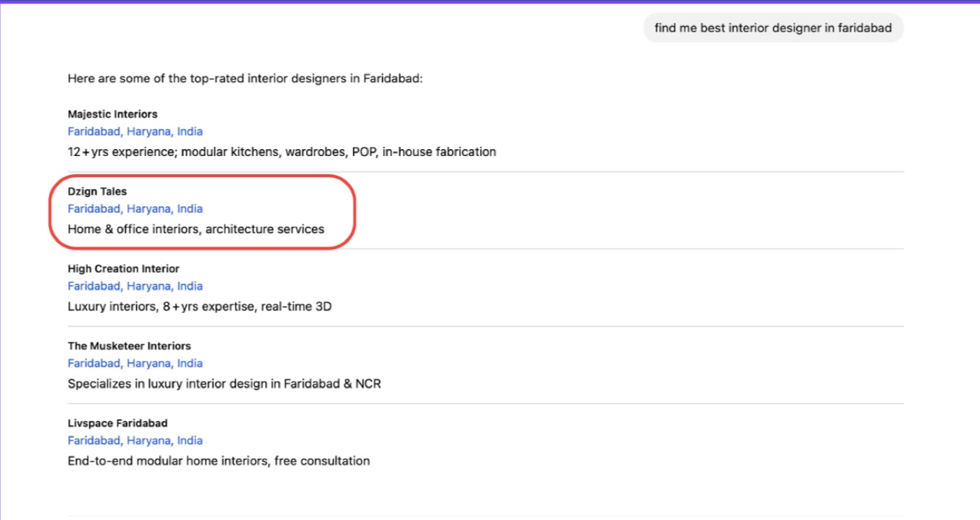Viewport: 980px width, 520px height.
Task: Click the Dzign Tales heading
Action: click(97, 191)
